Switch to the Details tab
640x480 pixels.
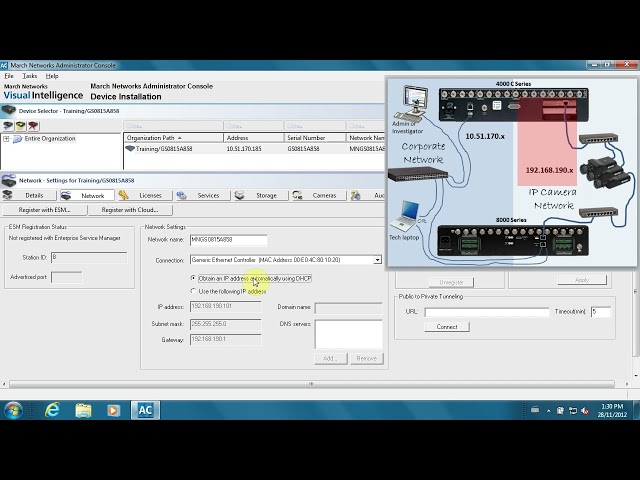29,196
